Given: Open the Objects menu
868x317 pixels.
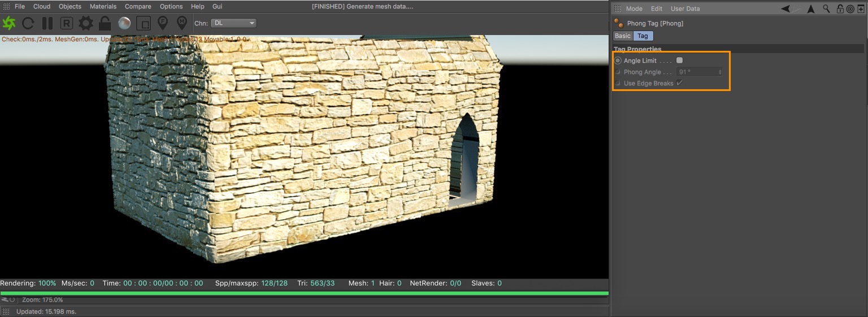Looking at the screenshot, I should [x=70, y=6].
